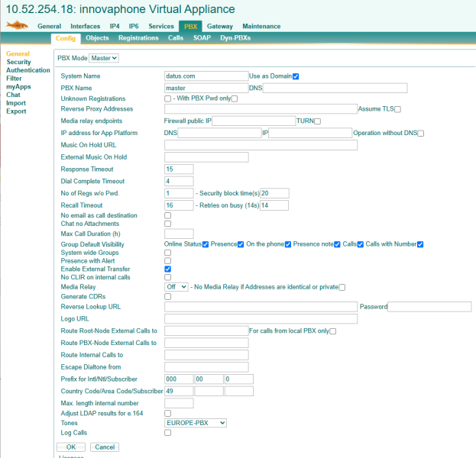Switch to the Calls sub-tab
Screen dimensions: 476x458
176,38
